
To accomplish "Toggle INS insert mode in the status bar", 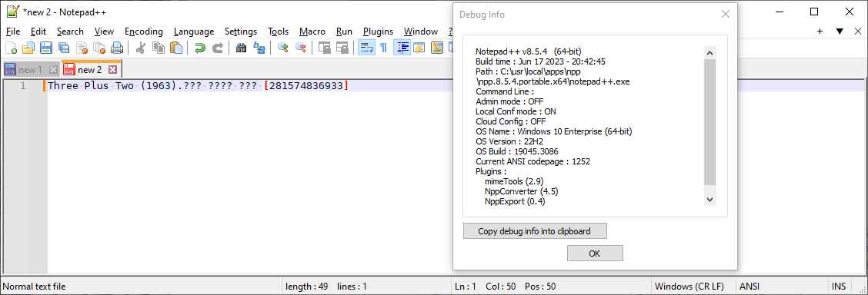I will point(839,287).
